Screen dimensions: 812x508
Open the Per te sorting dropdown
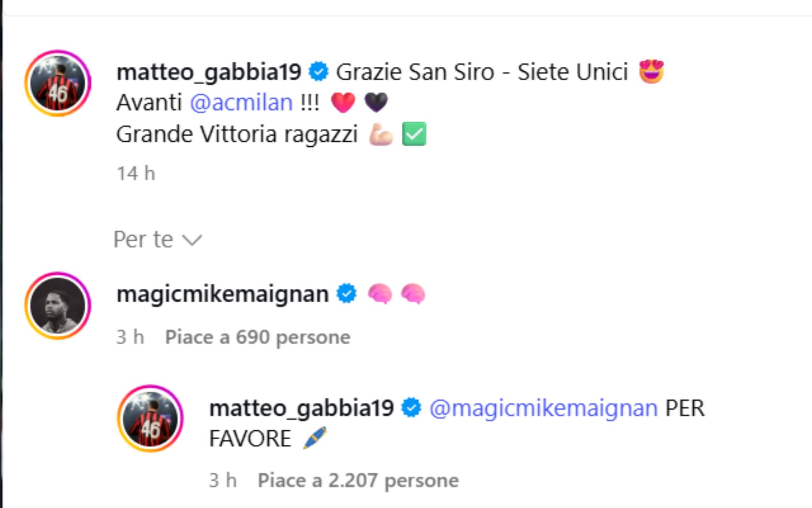point(144,239)
